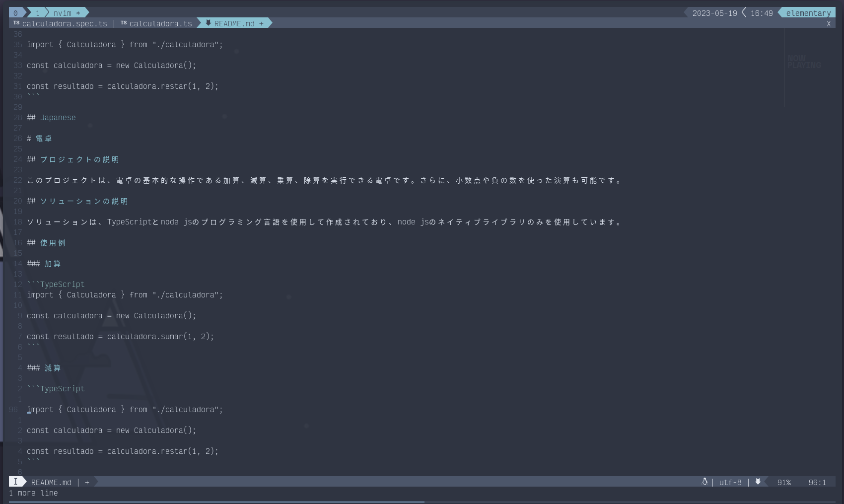Click the nvim tmux window label
The height and width of the screenshot is (504, 844).
(63, 13)
